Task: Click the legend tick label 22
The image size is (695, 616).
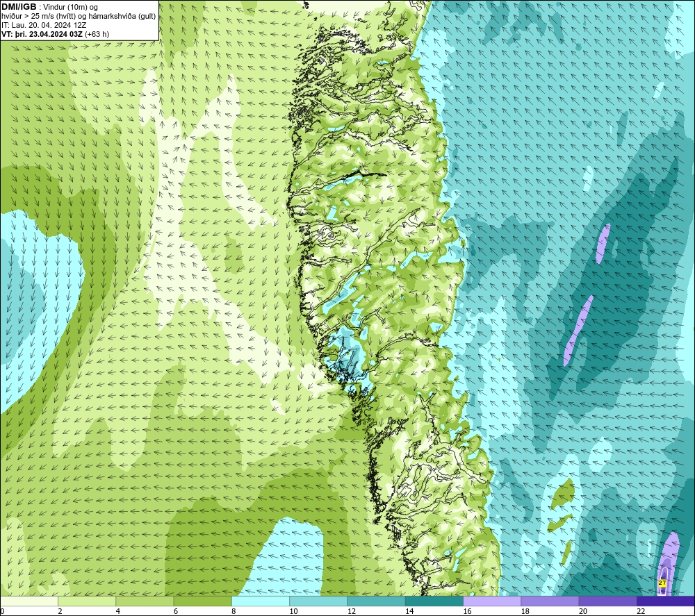Action: pyautogui.click(x=641, y=612)
